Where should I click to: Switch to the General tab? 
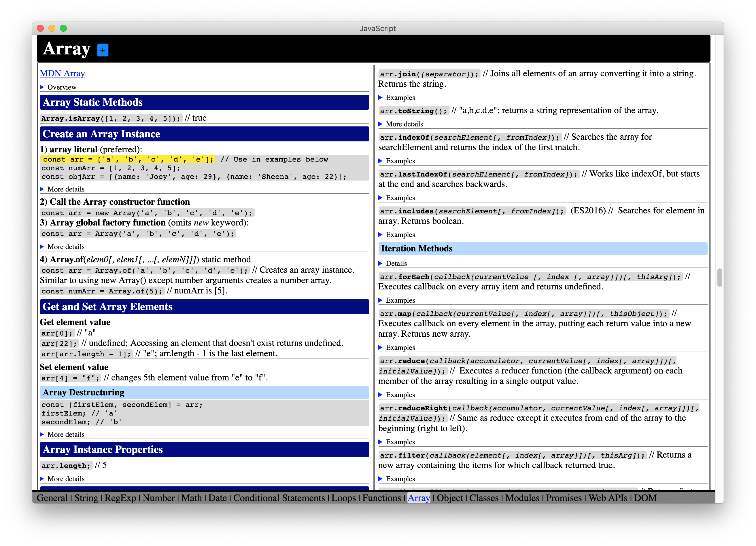click(52, 498)
